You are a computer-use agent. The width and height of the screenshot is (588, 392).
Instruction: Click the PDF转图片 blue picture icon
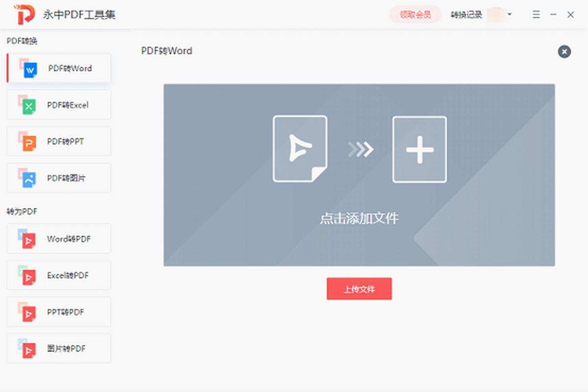(29, 180)
